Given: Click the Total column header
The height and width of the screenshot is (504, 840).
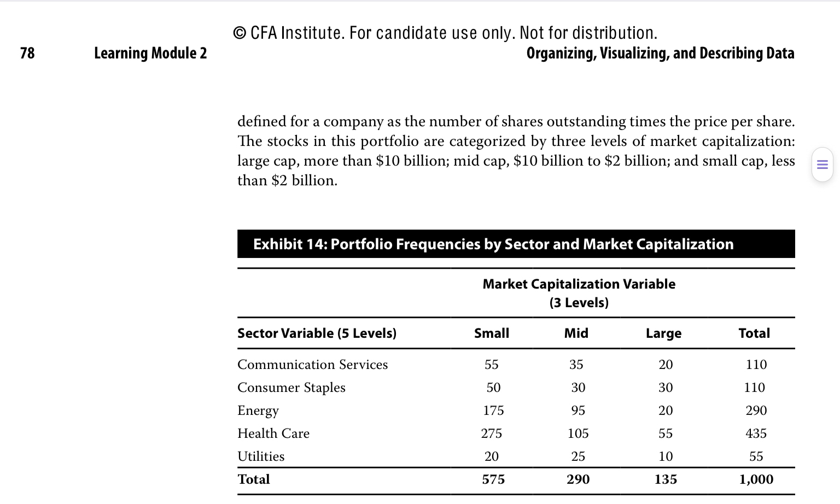Looking at the screenshot, I should pos(754,333).
